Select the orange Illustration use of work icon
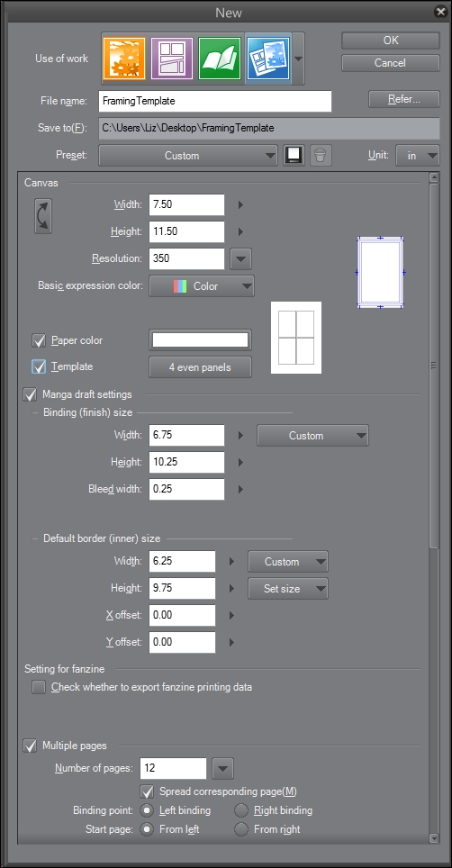Screen dimensions: 452x868 pos(124,59)
